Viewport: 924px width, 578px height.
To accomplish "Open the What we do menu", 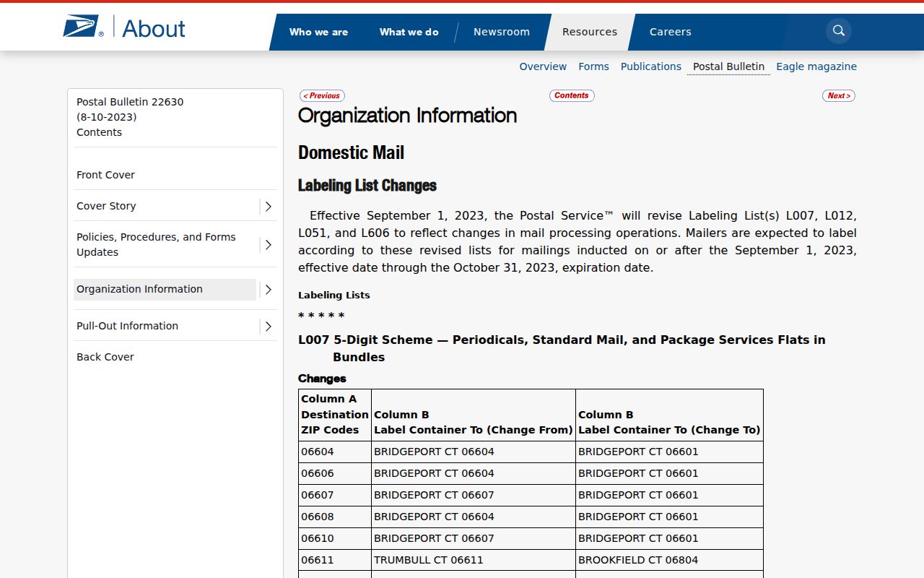I will click(x=409, y=32).
